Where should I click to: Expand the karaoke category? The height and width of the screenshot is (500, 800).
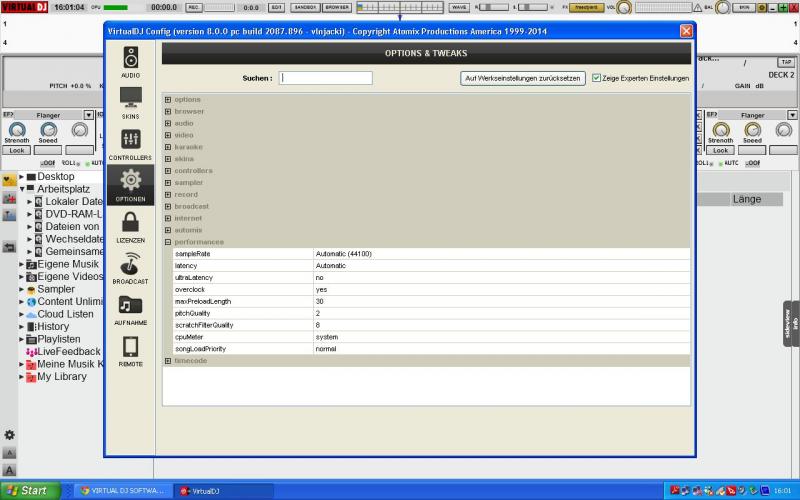coord(168,147)
